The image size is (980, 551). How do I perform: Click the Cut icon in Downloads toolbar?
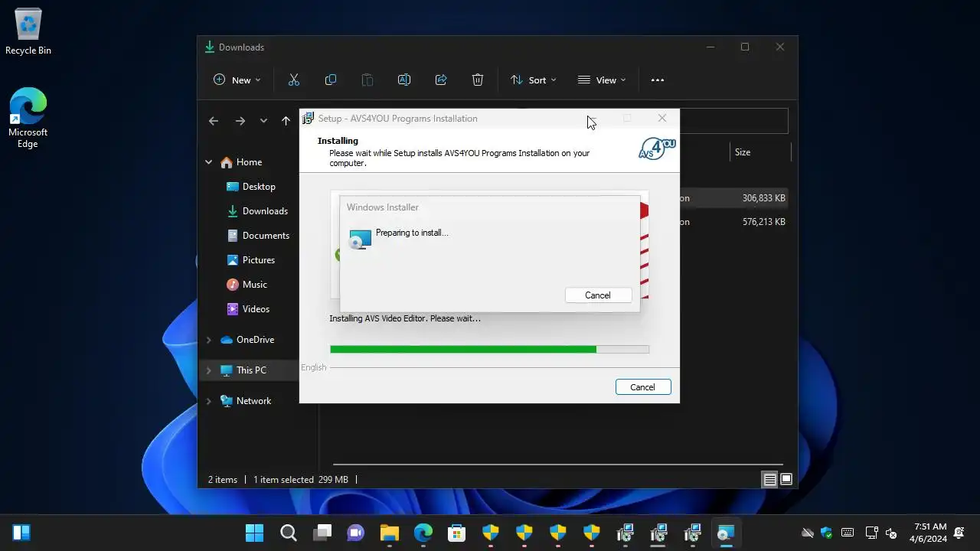point(293,80)
